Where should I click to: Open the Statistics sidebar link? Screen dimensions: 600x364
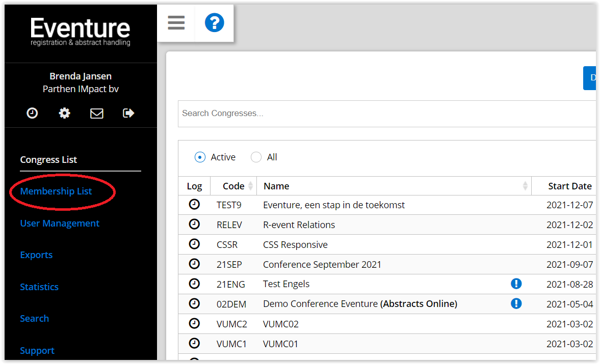point(39,287)
